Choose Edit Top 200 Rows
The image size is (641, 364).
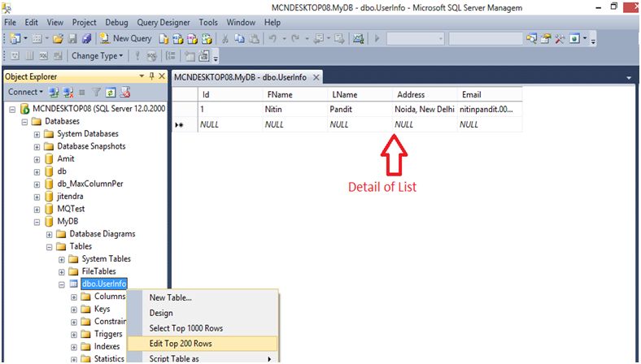click(203, 344)
